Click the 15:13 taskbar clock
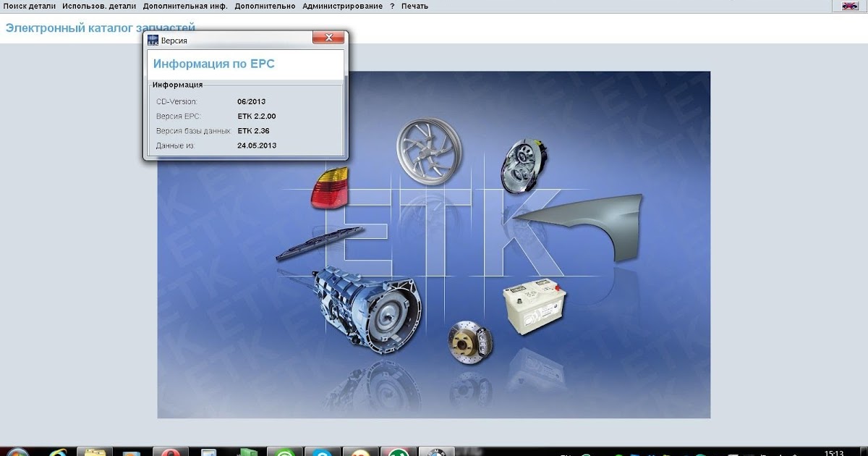Screen dimensions: 868x456 point(833,452)
